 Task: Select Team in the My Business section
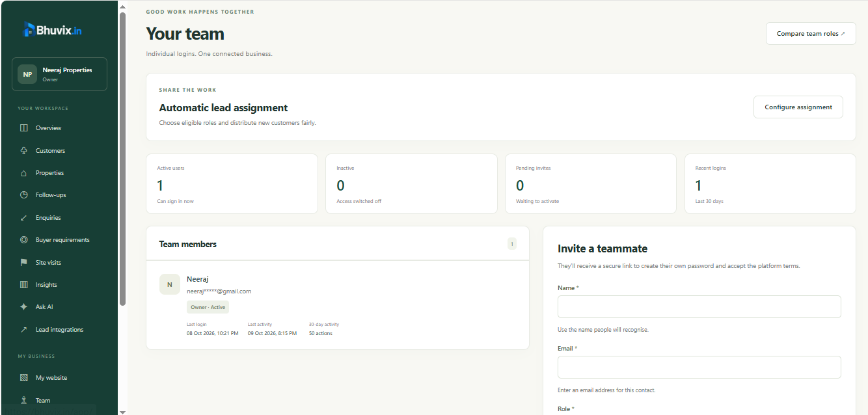point(59,401)
